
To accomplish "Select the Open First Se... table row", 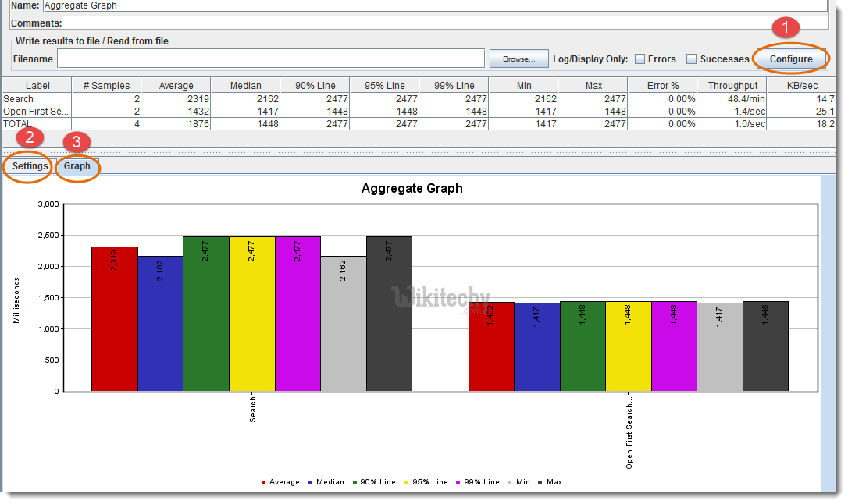I will (x=36, y=111).
